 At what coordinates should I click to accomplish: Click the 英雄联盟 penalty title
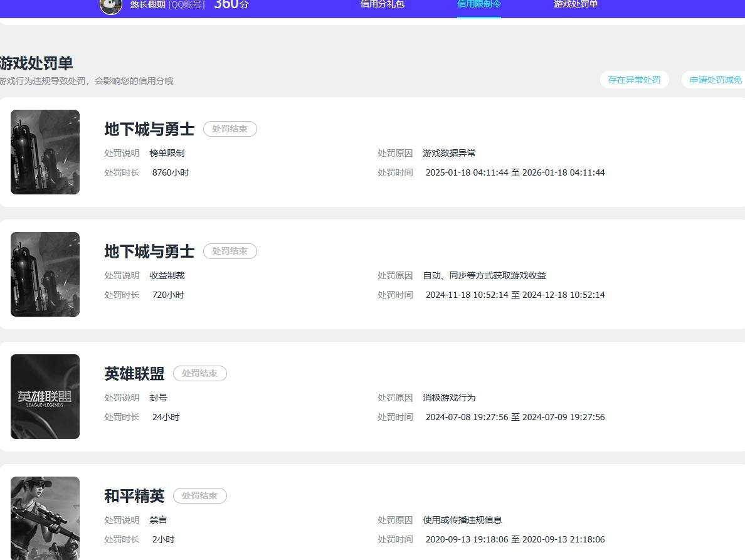[x=134, y=374]
